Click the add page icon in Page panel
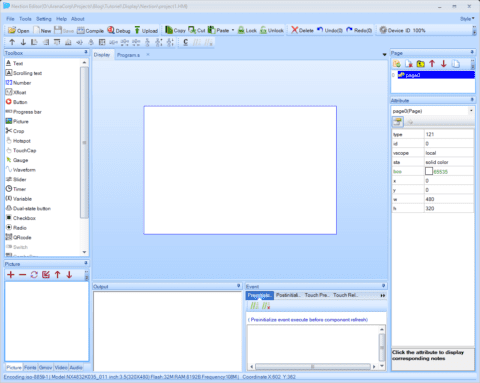Viewport: 480px width, 383px height. (397, 64)
